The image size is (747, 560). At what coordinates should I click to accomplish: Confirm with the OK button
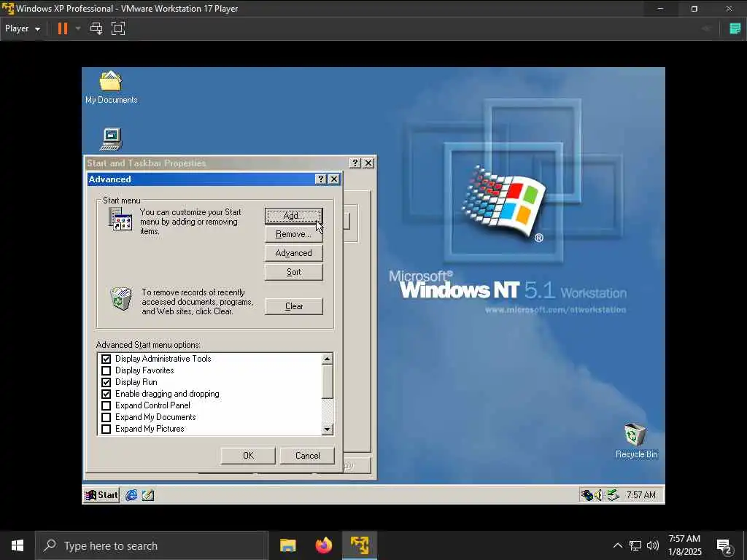tap(248, 456)
